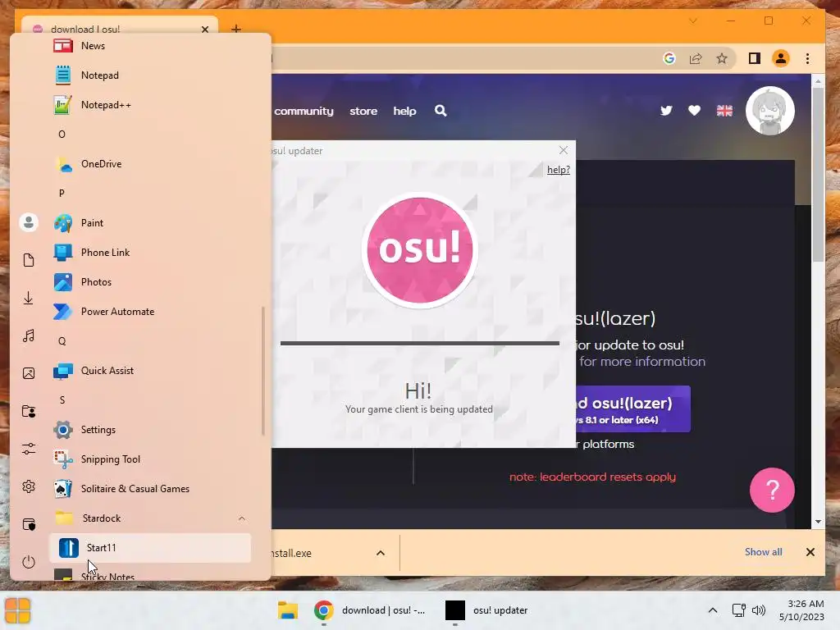The height and width of the screenshot is (630, 840).
Task: Click the Power button in Start sidebar
Action: click(x=29, y=562)
